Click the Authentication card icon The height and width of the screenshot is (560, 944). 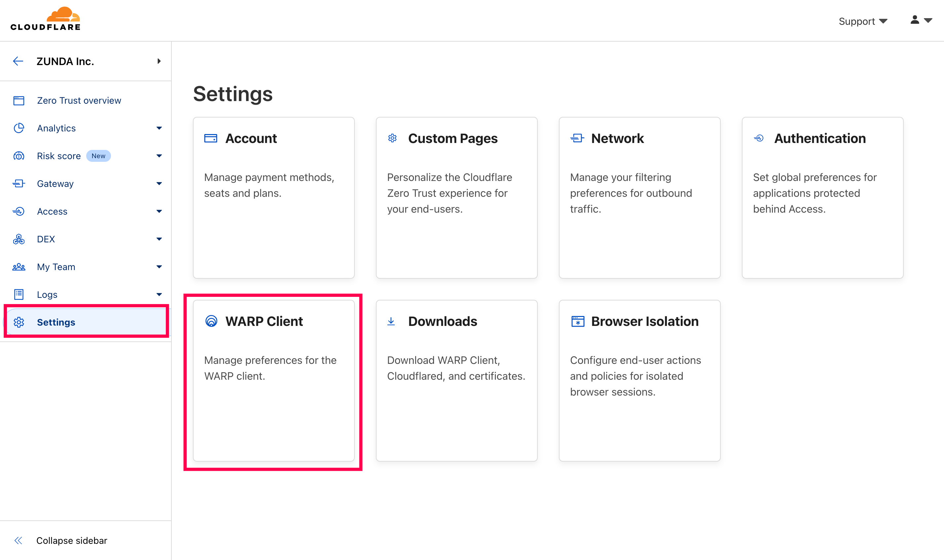[759, 138]
